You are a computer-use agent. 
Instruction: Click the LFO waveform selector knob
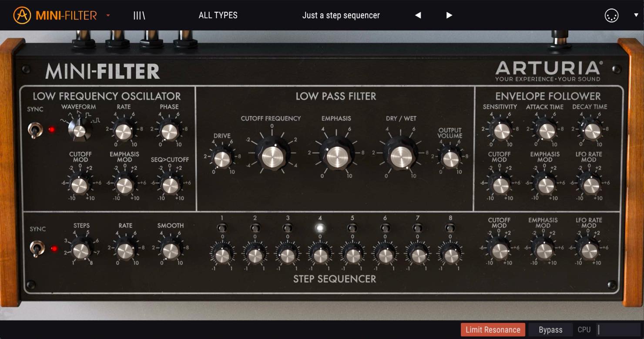[x=80, y=130]
